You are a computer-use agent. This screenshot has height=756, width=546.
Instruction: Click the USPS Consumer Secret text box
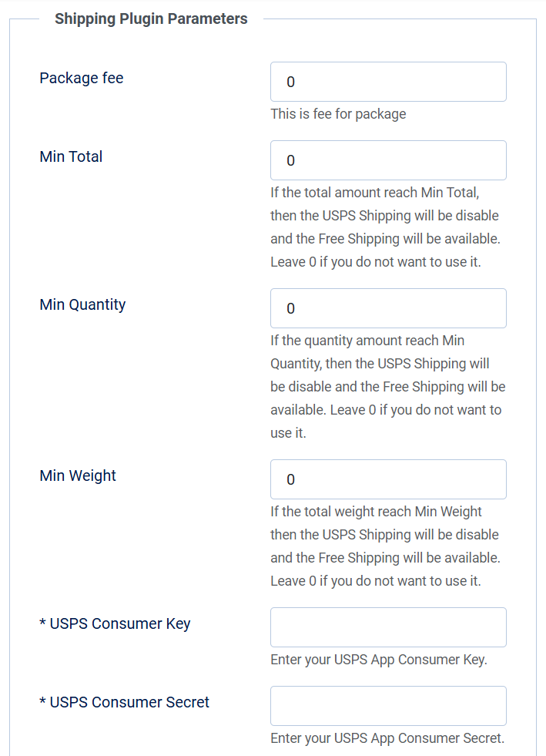(x=388, y=706)
